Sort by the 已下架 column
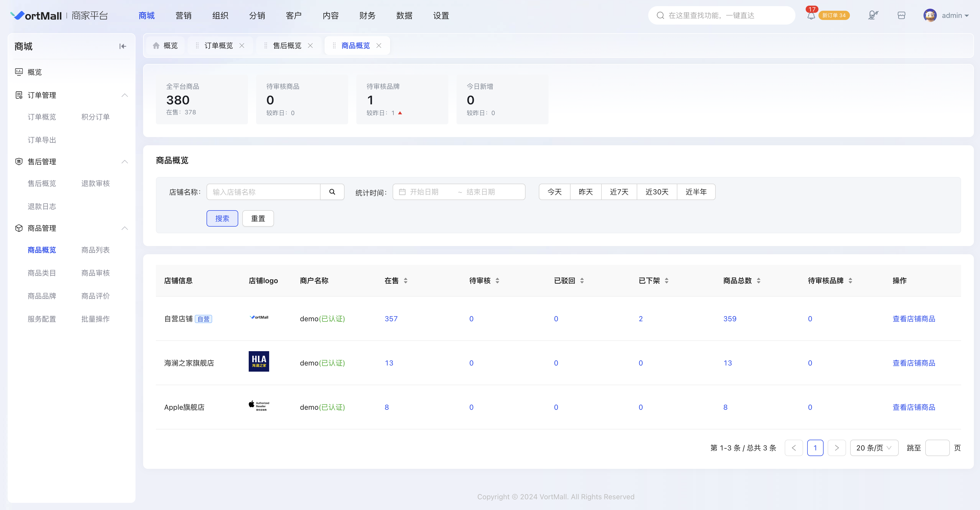The width and height of the screenshot is (980, 510). click(x=666, y=281)
